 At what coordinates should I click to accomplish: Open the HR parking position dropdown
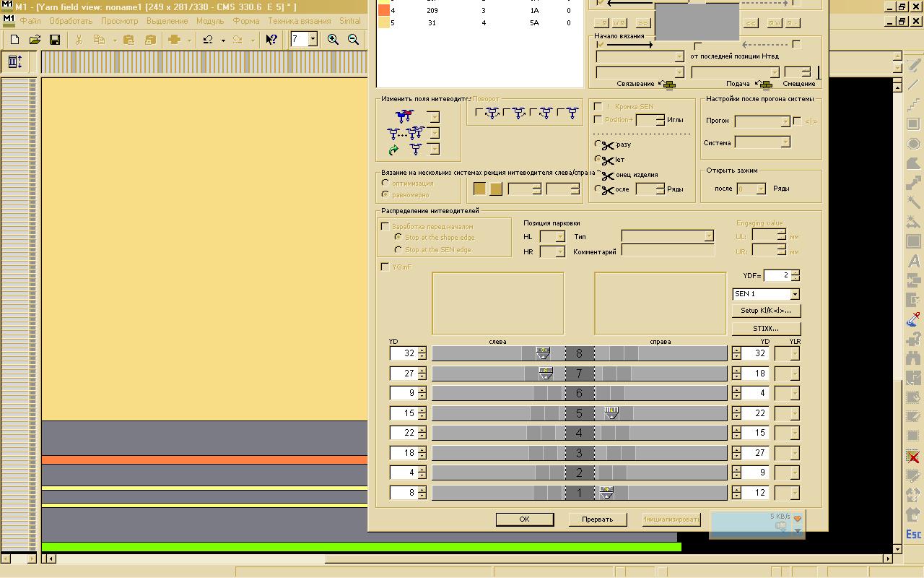561,251
